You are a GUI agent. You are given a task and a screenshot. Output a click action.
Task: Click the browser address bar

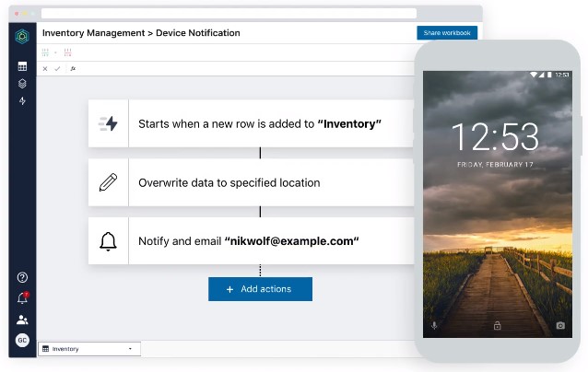tap(229, 14)
